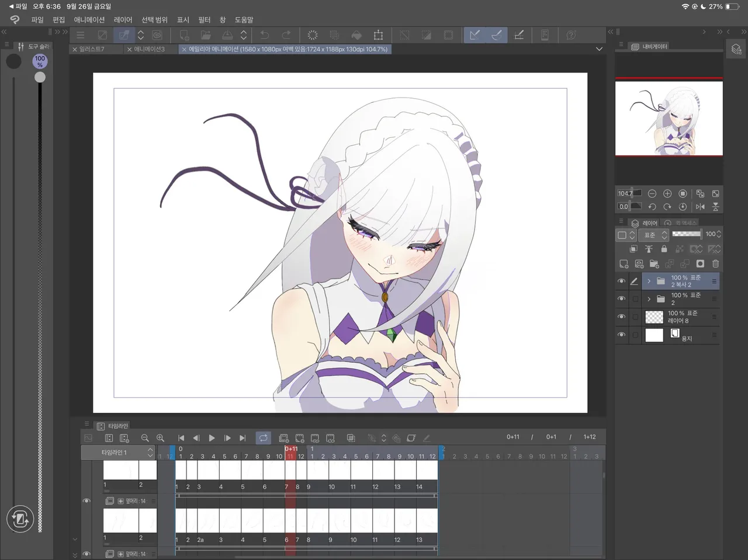
Task: Hide layer 레이어 8
Action: [621, 317]
